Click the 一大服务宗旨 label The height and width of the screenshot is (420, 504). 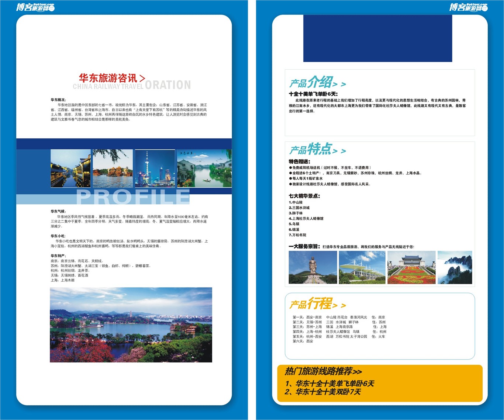[304, 246]
